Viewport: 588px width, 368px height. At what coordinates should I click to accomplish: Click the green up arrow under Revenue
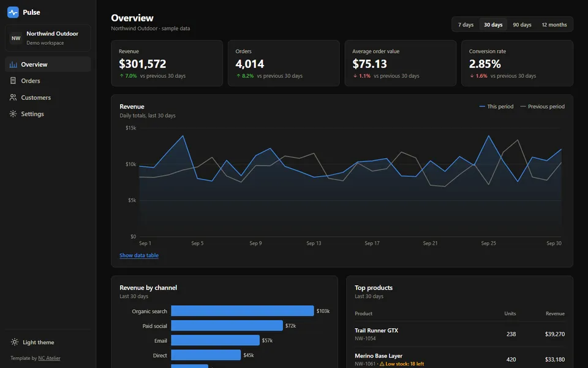click(x=121, y=76)
